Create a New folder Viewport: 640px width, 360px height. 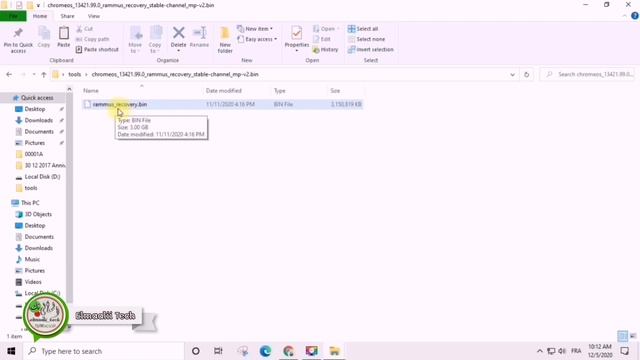pyautogui.click(x=225, y=40)
